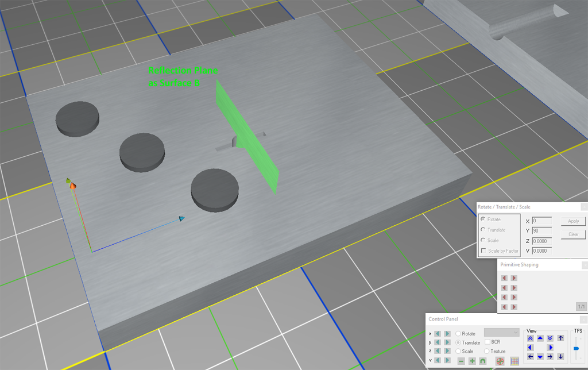Click the first left arrow in Primitive Shaping
Viewport: 588px width, 370px height.
[504, 278]
